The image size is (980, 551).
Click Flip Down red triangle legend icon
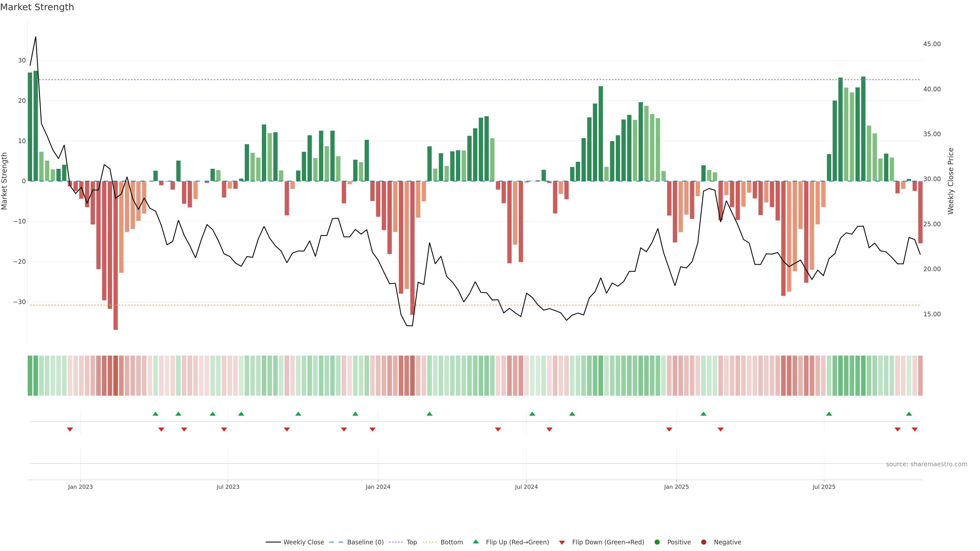[x=562, y=543]
